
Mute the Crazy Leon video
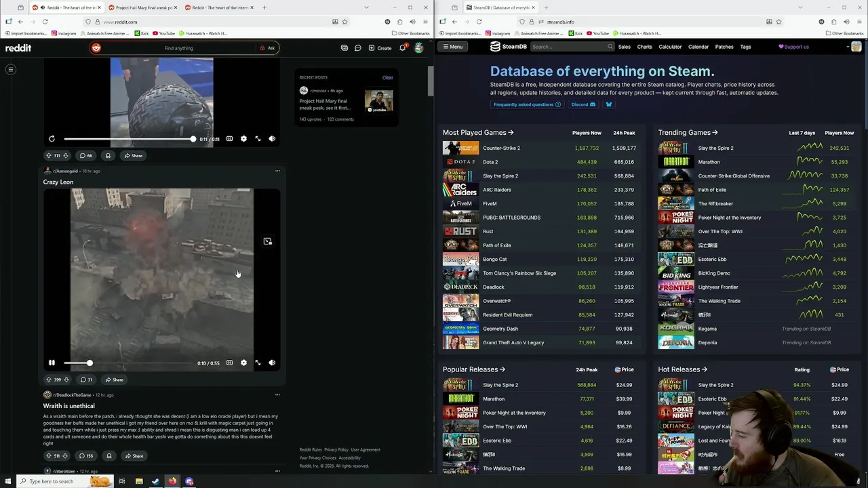(x=272, y=363)
